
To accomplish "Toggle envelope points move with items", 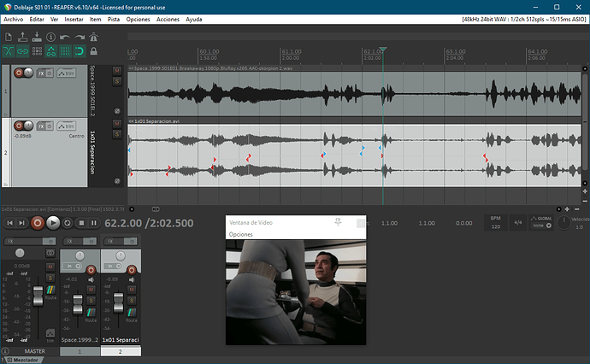I will [51, 51].
